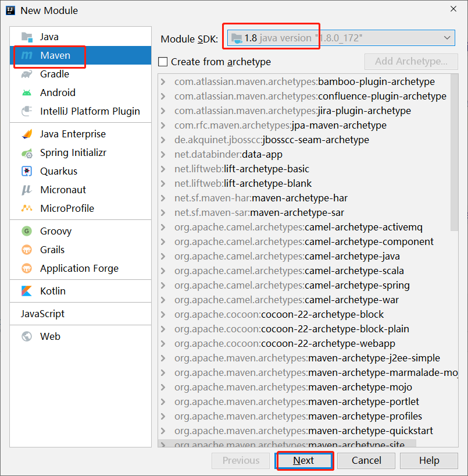Expand jbosscc-seam-archetype node
Image resolution: width=468 pixels, height=476 pixels.
(x=163, y=140)
